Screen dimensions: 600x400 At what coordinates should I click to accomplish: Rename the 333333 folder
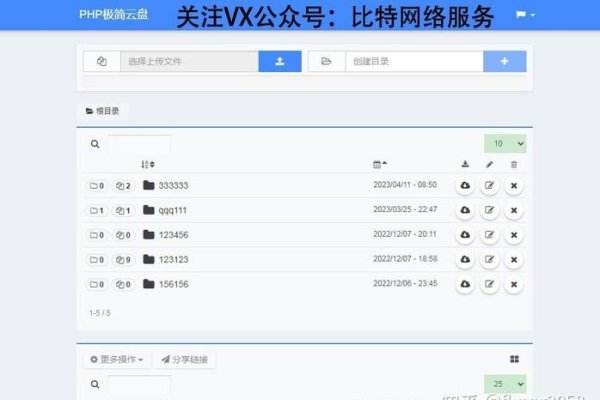489,186
